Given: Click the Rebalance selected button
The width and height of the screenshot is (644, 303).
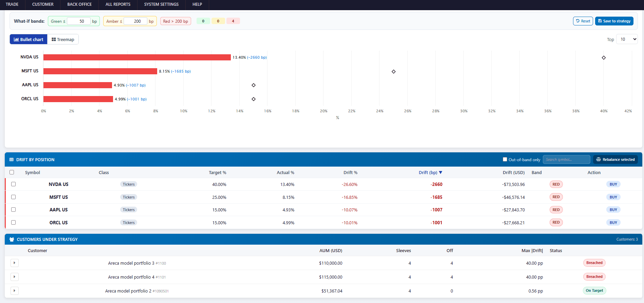Looking at the screenshot, I should click(615, 159).
